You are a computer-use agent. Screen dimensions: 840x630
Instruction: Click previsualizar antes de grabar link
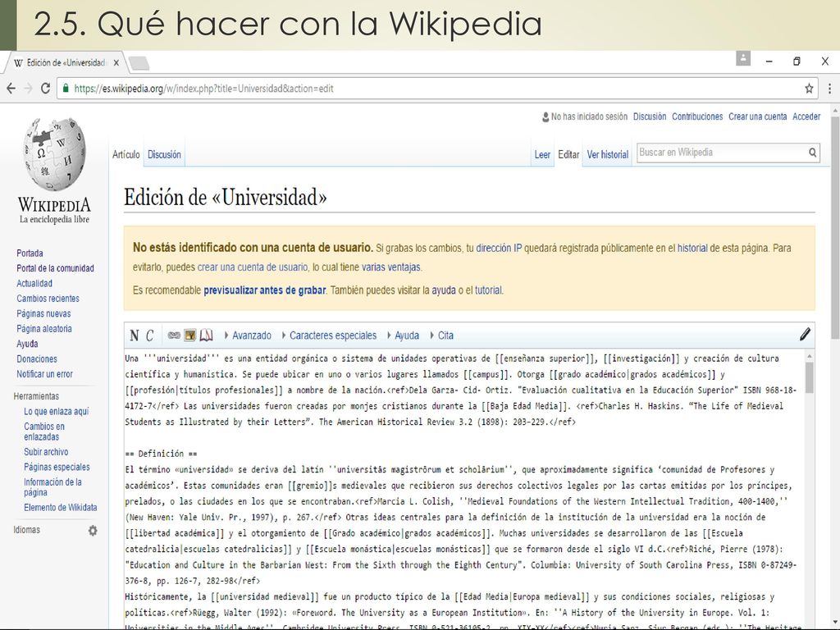265,290
